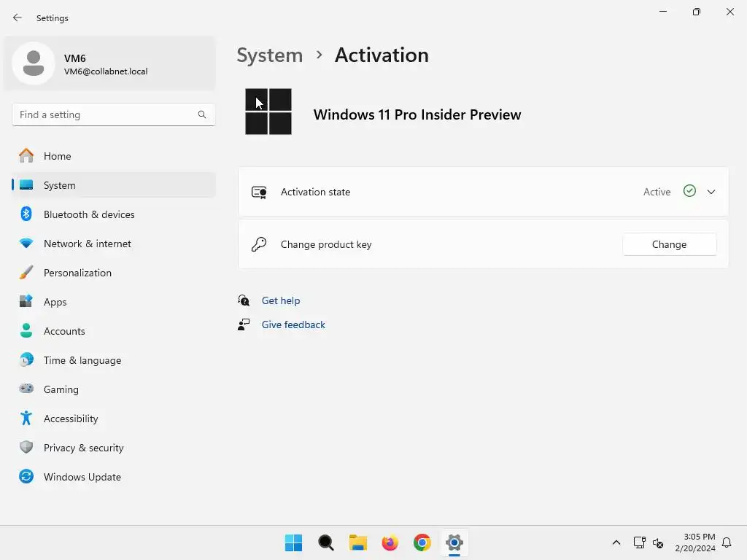Click the magnifier icon in the search box

pos(202,114)
